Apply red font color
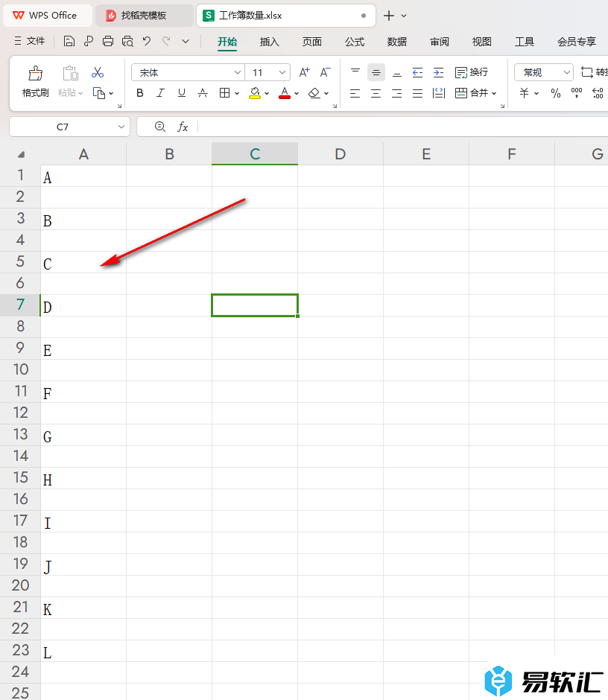Screen dimensions: 608x700 [x=285, y=93]
